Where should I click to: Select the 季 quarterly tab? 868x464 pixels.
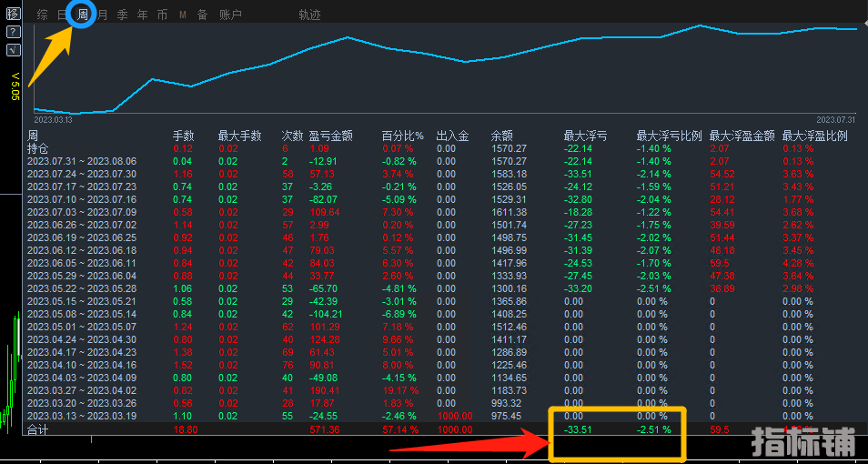pyautogui.click(x=122, y=15)
